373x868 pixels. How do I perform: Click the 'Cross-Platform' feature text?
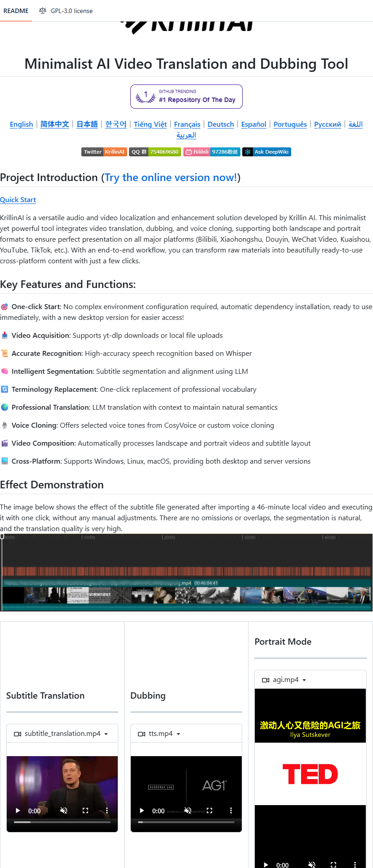click(x=36, y=461)
